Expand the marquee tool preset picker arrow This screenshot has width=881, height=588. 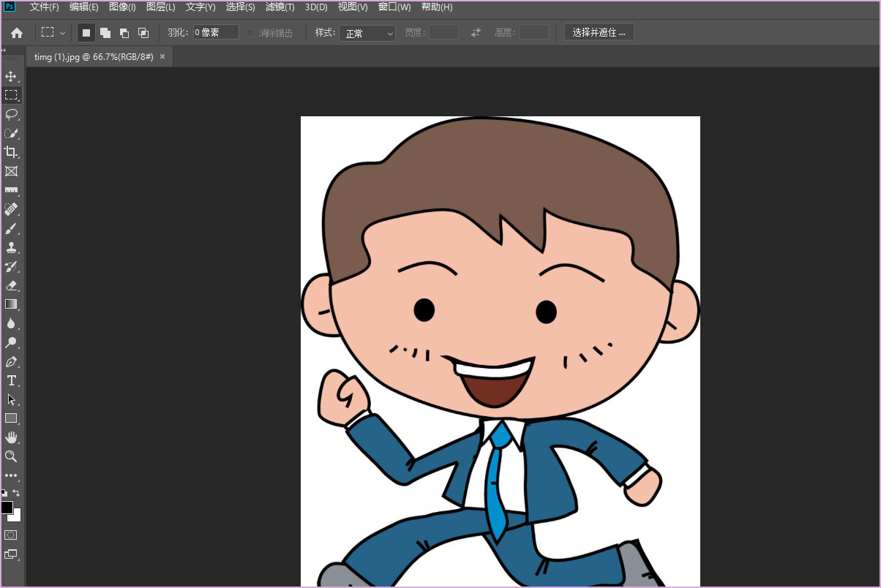62,33
